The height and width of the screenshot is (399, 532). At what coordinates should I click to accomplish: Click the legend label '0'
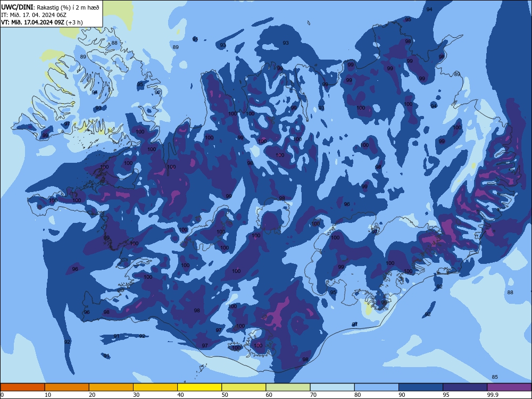point(2,395)
